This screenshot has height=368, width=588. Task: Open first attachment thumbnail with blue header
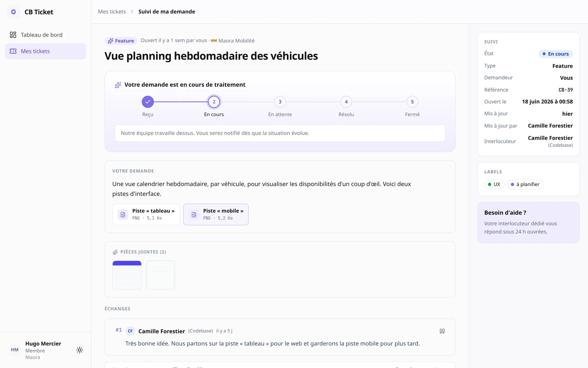click(127, 275)
